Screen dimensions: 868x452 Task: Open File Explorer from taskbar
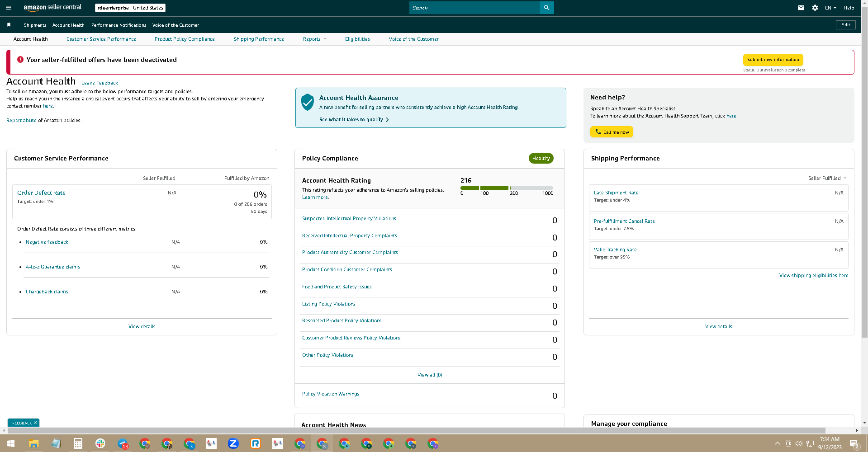33,443
